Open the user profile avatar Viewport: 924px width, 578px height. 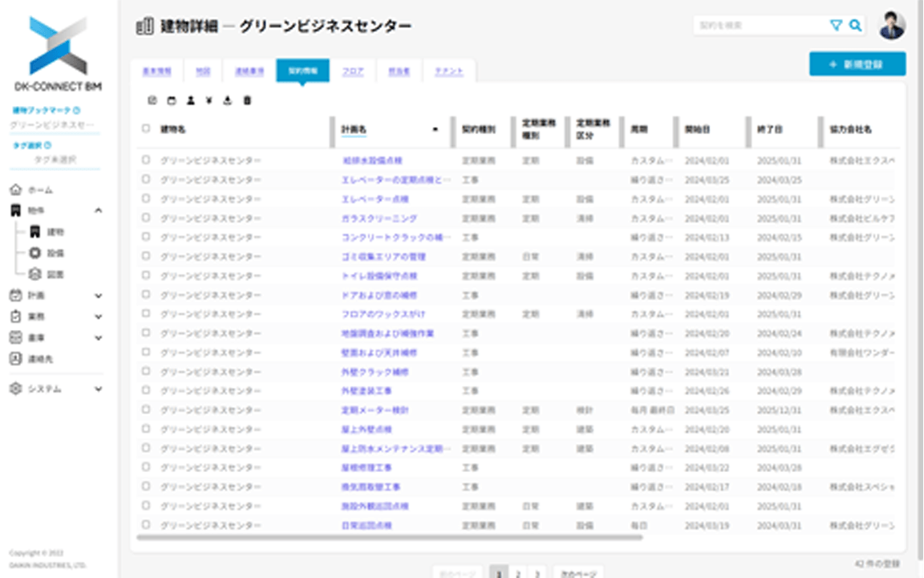tap(891, 26)
